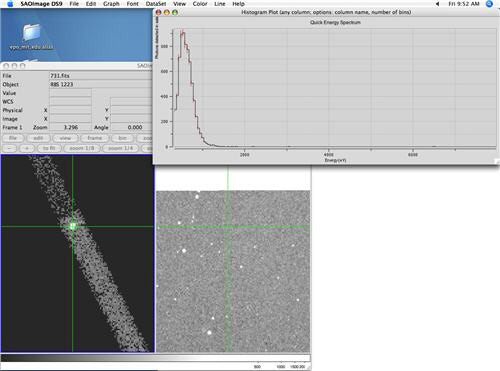Click the bright source in X-ray image
Viewport: 500px width, 371px height.
[x=73, y=226]
